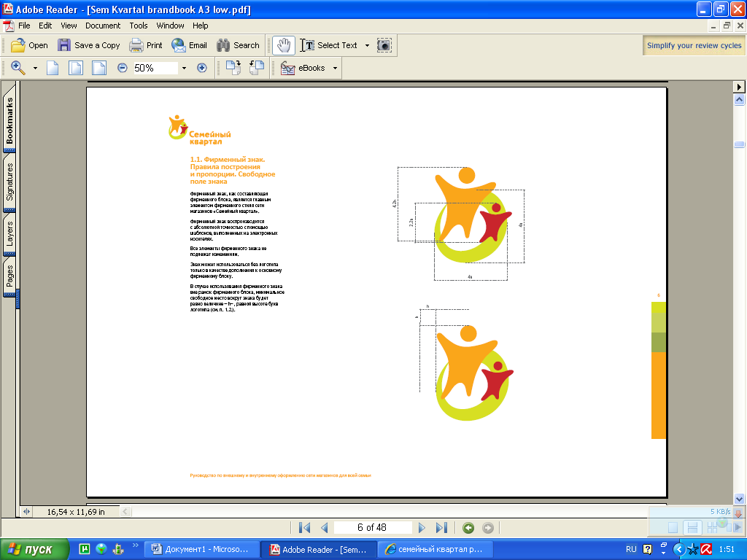747x560 pixels.
Task: Select Continuous page layout icon
Action: (x=692, y=527)
